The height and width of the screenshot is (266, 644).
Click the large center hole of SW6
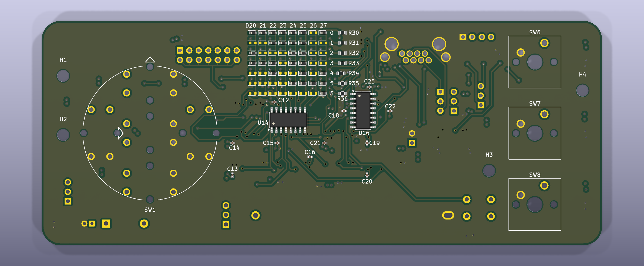pos(535,62)
